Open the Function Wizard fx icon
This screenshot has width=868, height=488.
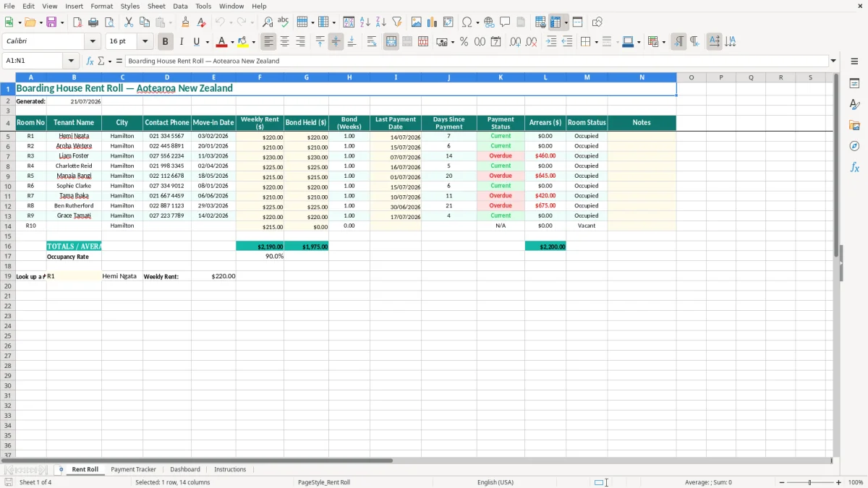click(90, 61)
